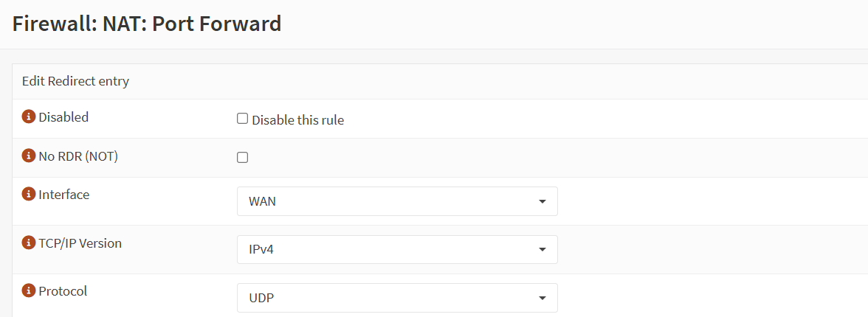Image resolution: width=868 pixels, height=317 pixels.
Task: Click the Interface help info icon
Action: pos(29,195)
